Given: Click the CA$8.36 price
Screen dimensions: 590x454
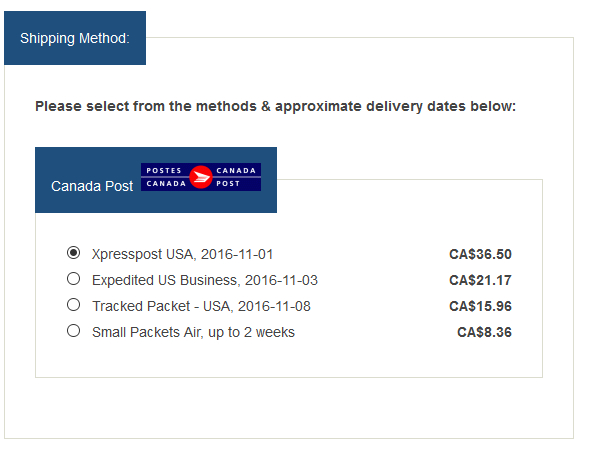Looking at the screenshot, I should pyautogui.click(x=484, y=332).
